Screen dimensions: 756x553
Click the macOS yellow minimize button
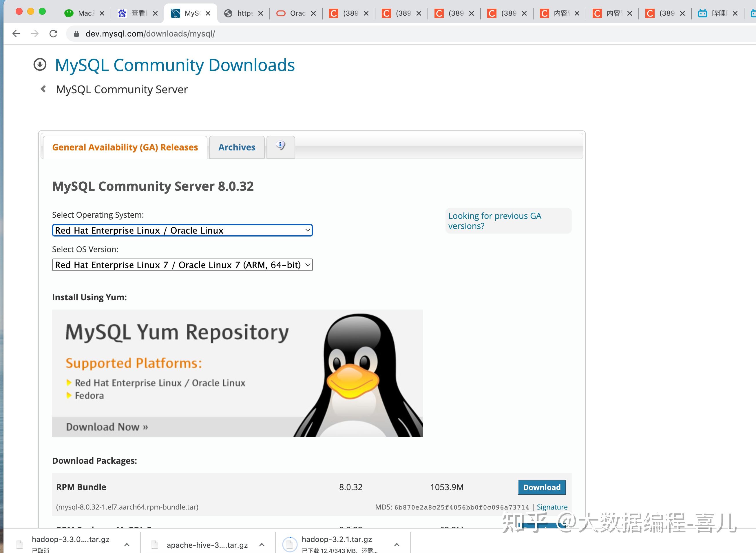pos(31,11)
